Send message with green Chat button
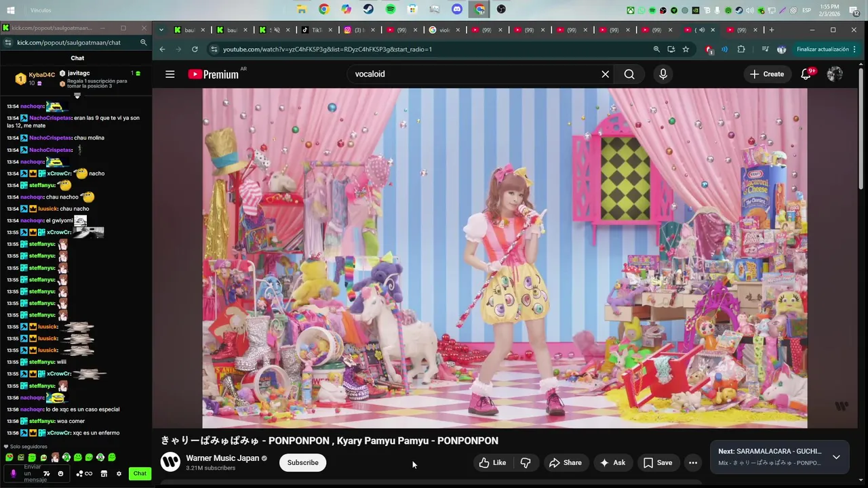Image resolution: width=868 pixels, height=488 pixels. coord(140,474)
